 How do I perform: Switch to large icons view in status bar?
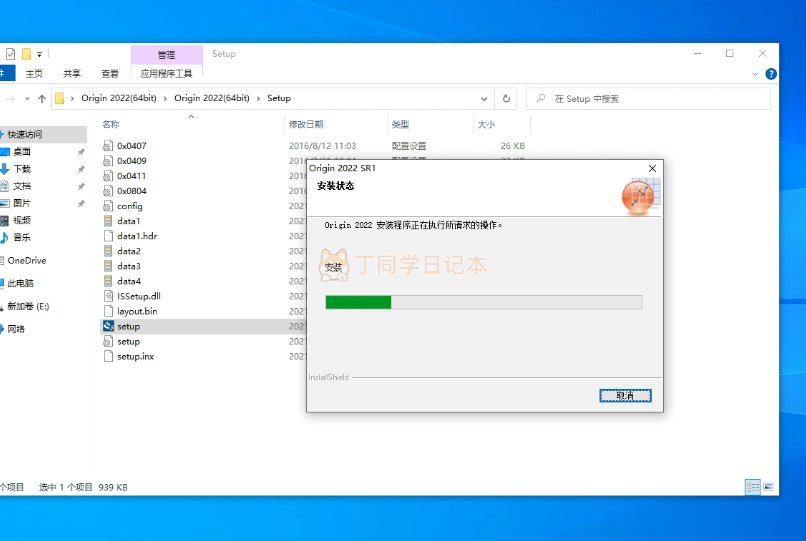pos(768,486)
